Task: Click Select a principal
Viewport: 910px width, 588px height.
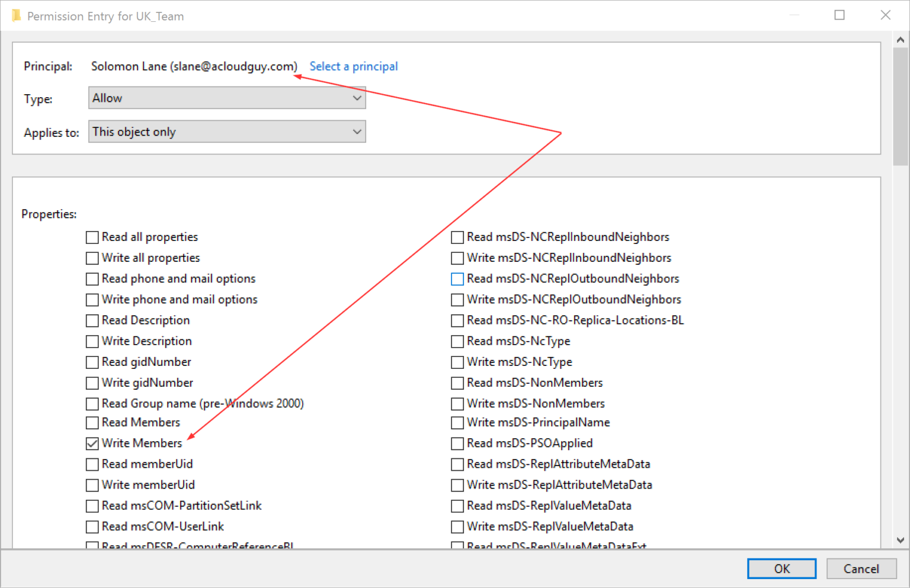Action: point(354,66)
